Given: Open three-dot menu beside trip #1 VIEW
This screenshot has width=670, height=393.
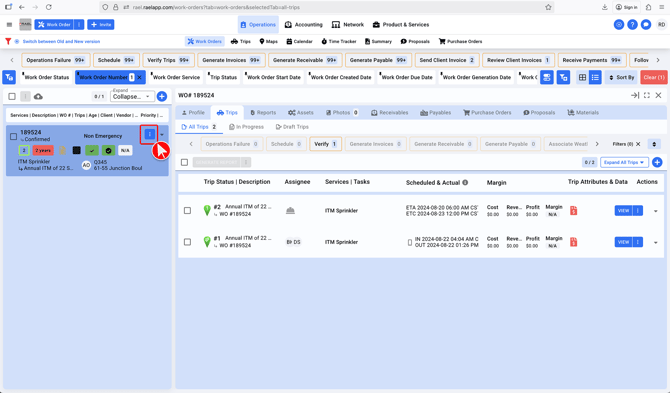Looking at the screenshot, I should click(638, 242).
